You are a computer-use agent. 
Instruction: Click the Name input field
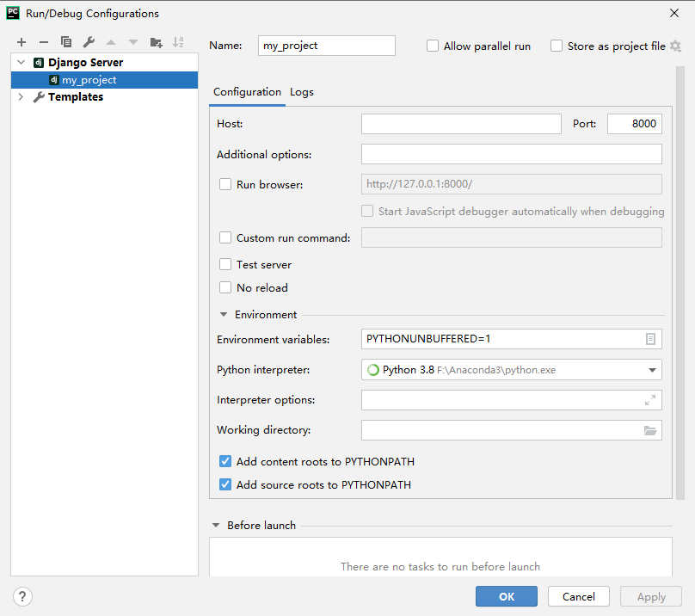coord(327,46)
